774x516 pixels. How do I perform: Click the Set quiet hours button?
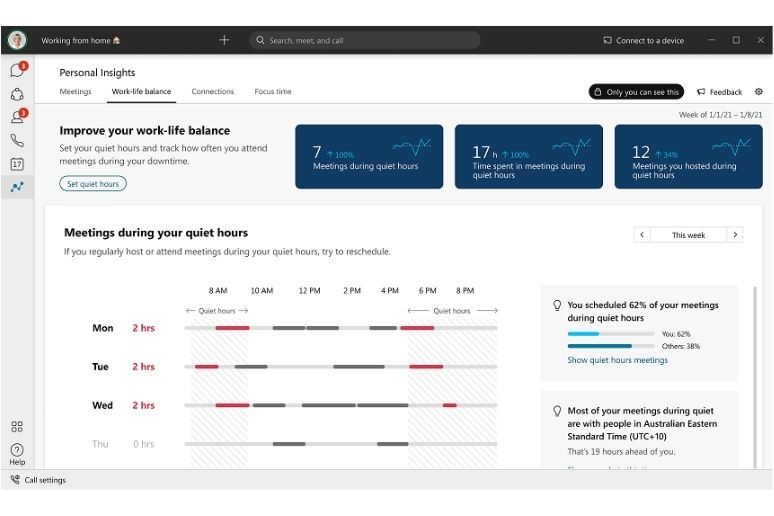coord(93,184)
